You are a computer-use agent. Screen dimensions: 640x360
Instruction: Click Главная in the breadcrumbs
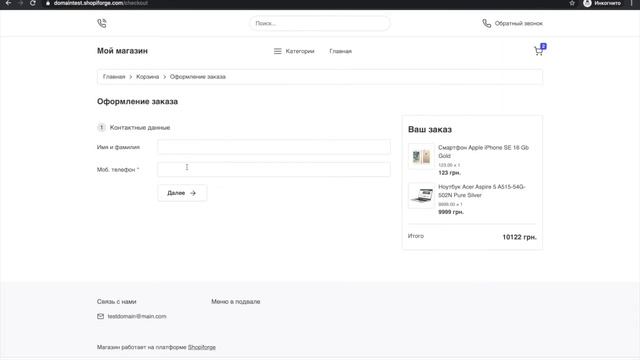coord(114,77)
